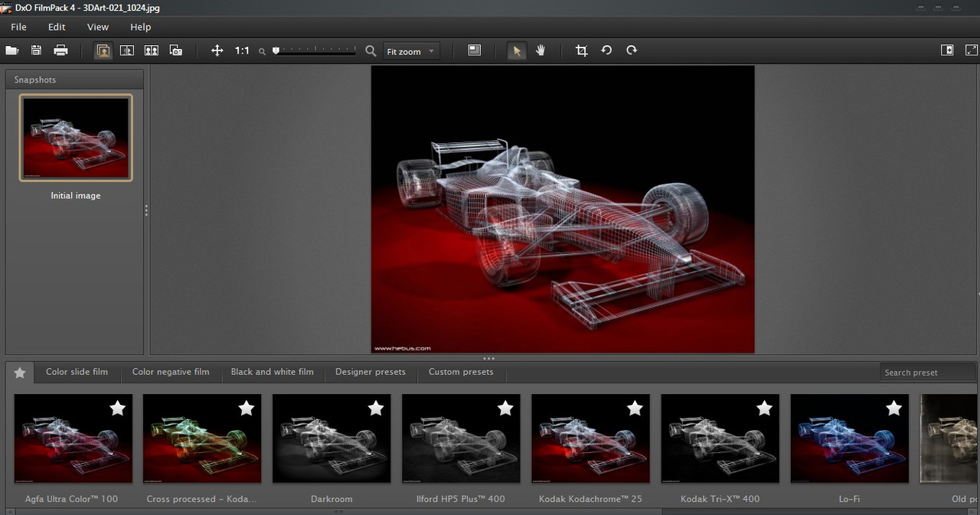
Task: Select single image view mode
Action: (x=103, y=51)
